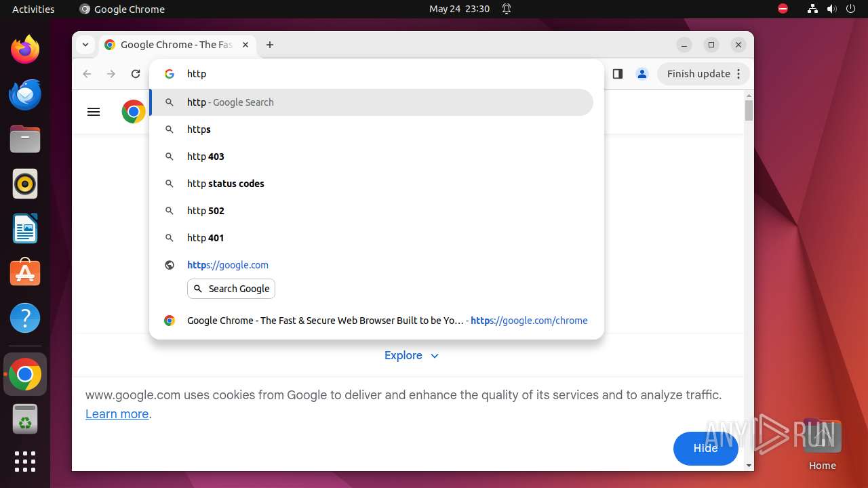Reload the current page
Screen dimensions: 868x488
pyautogui.click(x=136, y=74)
